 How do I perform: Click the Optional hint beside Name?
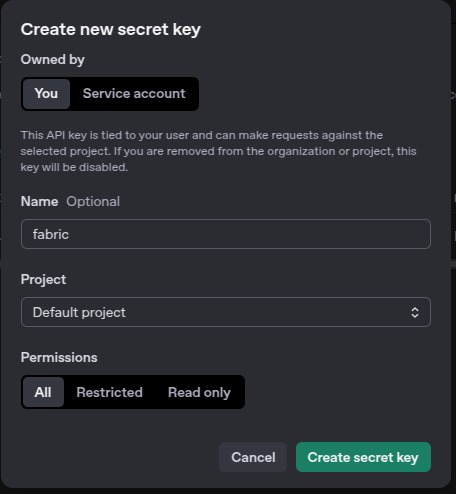[93, 201]
